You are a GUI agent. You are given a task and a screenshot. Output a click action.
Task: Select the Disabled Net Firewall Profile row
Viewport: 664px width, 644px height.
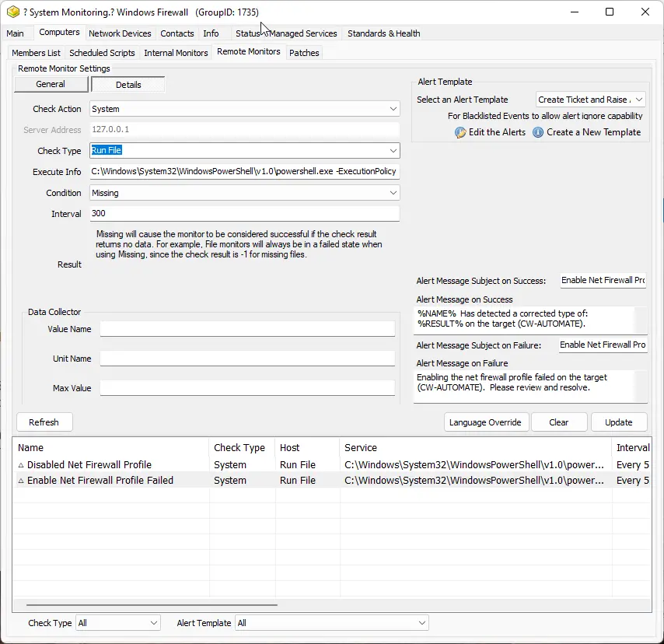point(331,465)
